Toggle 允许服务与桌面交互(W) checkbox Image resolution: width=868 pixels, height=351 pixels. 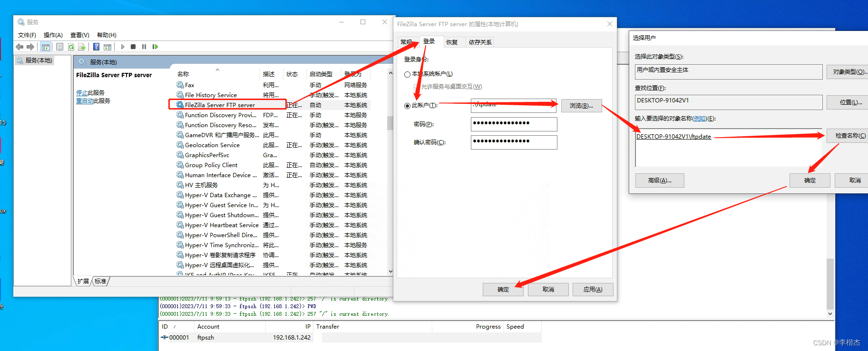417,87
